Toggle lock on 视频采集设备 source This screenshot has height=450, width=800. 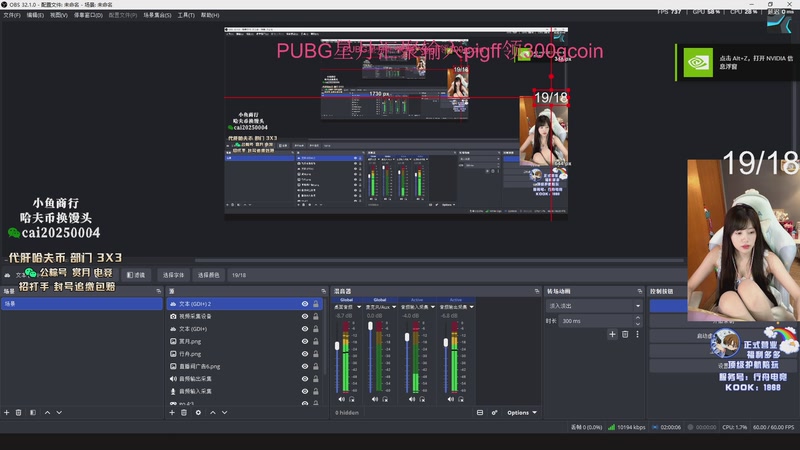316,316
